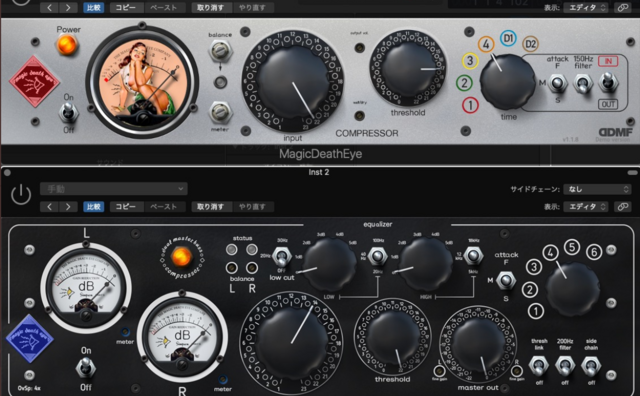This screenshot has width=640, height=396.
Task: Toggle the thresh link switch
Action: [x=539, y=365]
